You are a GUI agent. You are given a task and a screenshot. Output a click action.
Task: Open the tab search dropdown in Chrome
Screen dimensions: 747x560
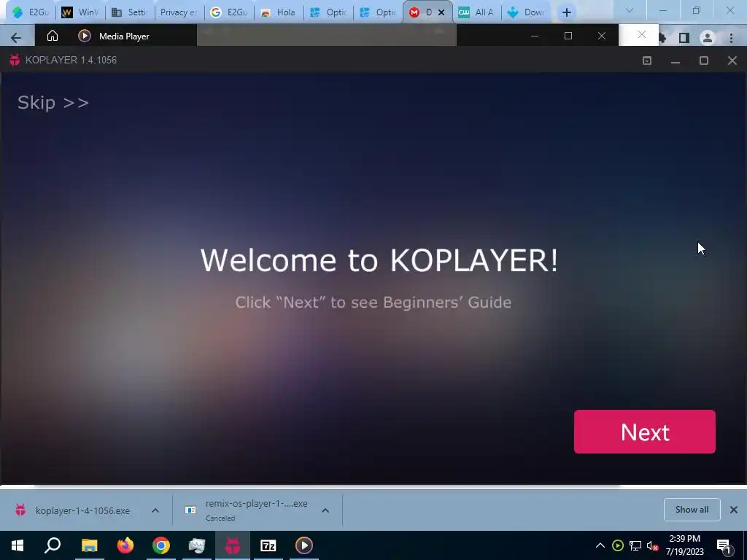click(630, 10)
